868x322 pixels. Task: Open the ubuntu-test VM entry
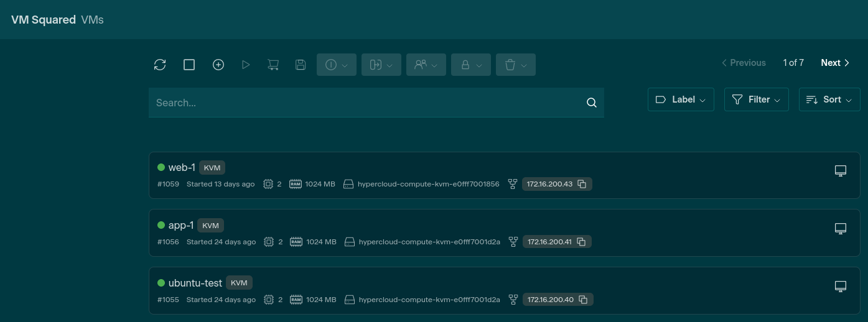click(195, 283)
